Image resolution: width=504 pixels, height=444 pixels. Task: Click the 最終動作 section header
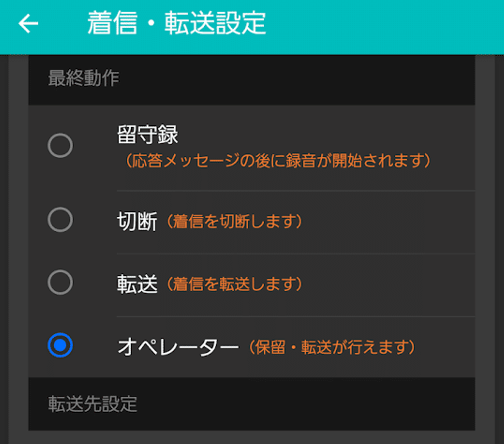[84, 78]
